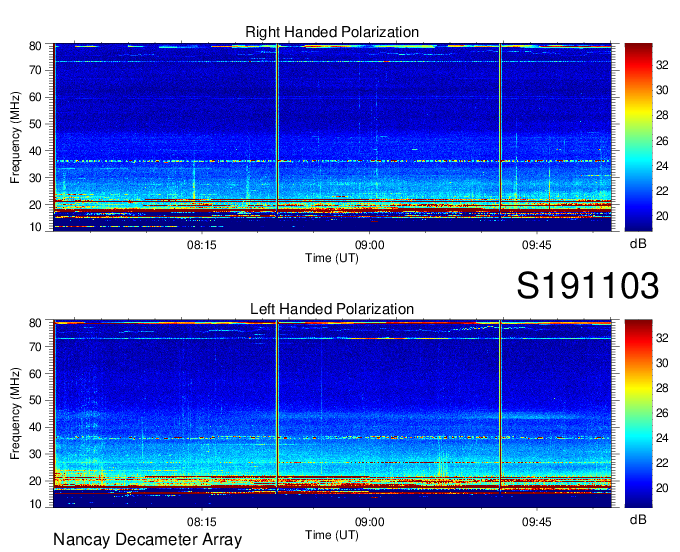The image size is (680, 552).
Task: Click the 40 MHz tick on Right Handed plot
Action: tap(35, 151)
